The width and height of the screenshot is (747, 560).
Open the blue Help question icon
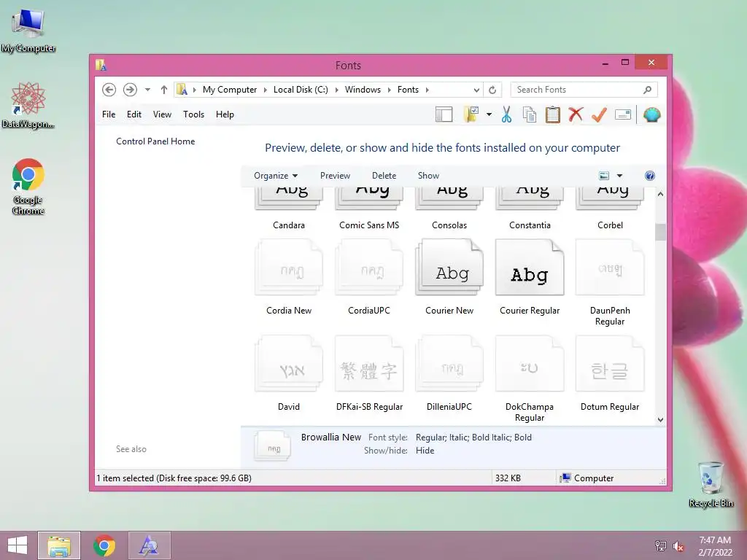coord(650,176)
